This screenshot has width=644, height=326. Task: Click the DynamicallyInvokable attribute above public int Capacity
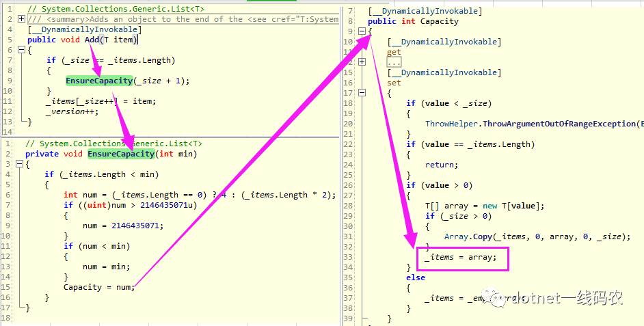coord(425,11)
